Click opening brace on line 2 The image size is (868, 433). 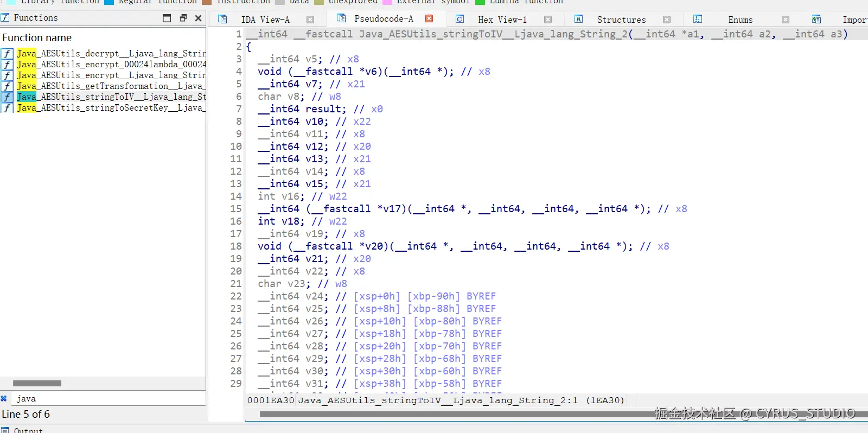coord(249,47)
